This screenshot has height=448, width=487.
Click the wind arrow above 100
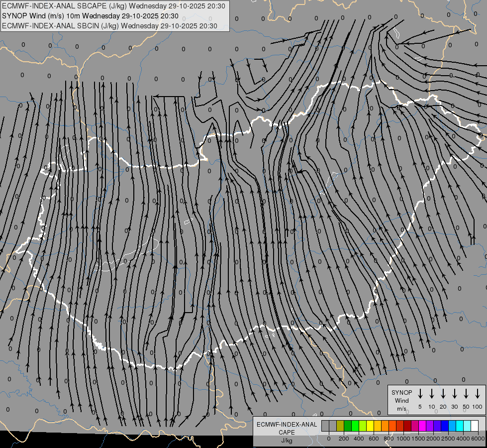coord(478,394)
